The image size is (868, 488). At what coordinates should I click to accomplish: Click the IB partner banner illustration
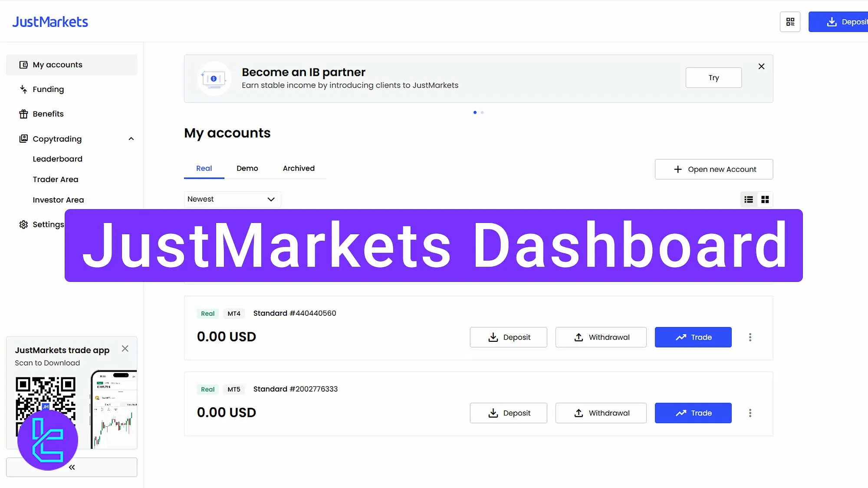coord(214,79)
